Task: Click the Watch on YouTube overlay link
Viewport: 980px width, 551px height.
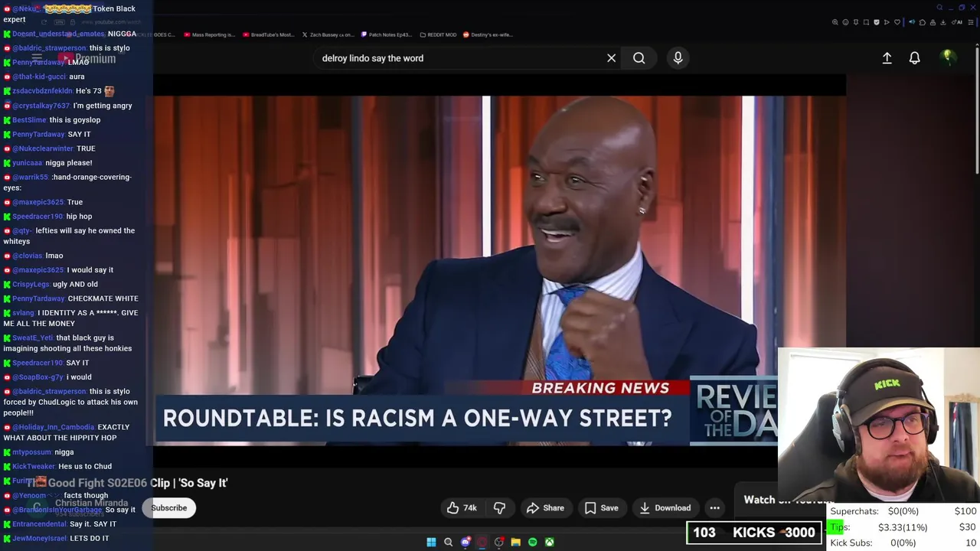Action: click(x=789, y=500)
